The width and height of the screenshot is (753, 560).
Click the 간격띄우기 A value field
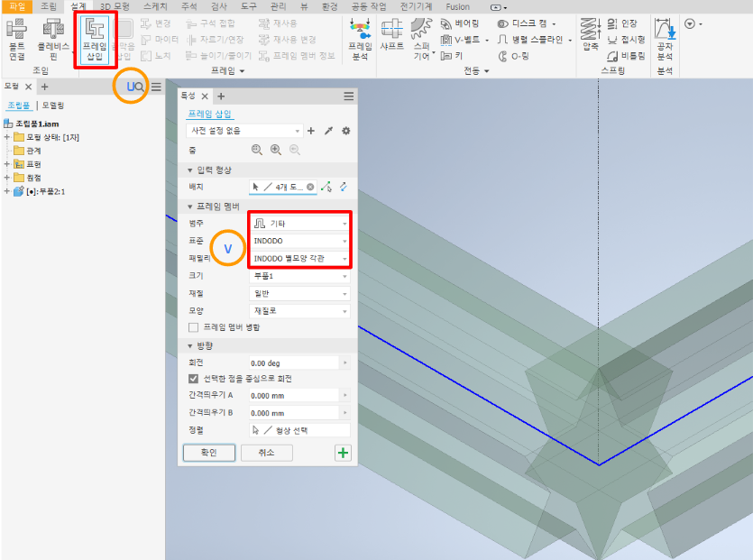[x=295, y=395]
